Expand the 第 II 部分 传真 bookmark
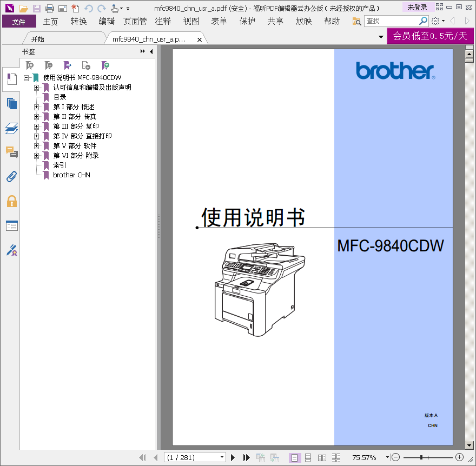Viewport: 476px width, 466px height. [x=36, y=117]
